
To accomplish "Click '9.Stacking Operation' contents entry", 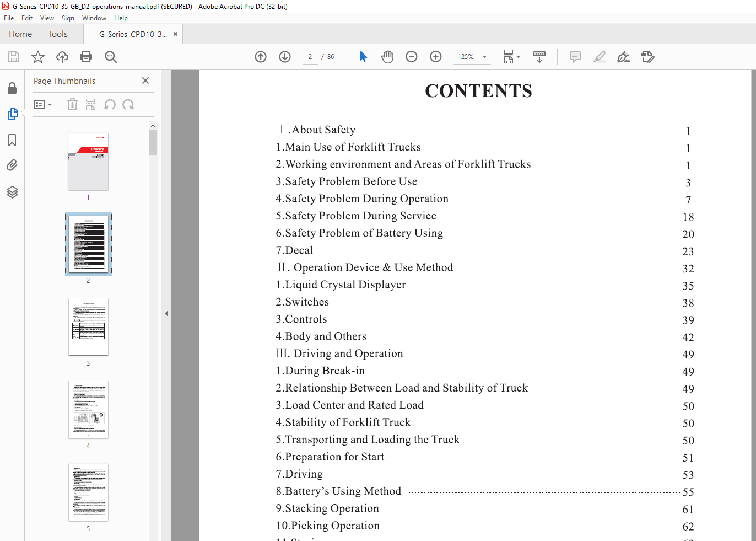I will click(327, 508).
